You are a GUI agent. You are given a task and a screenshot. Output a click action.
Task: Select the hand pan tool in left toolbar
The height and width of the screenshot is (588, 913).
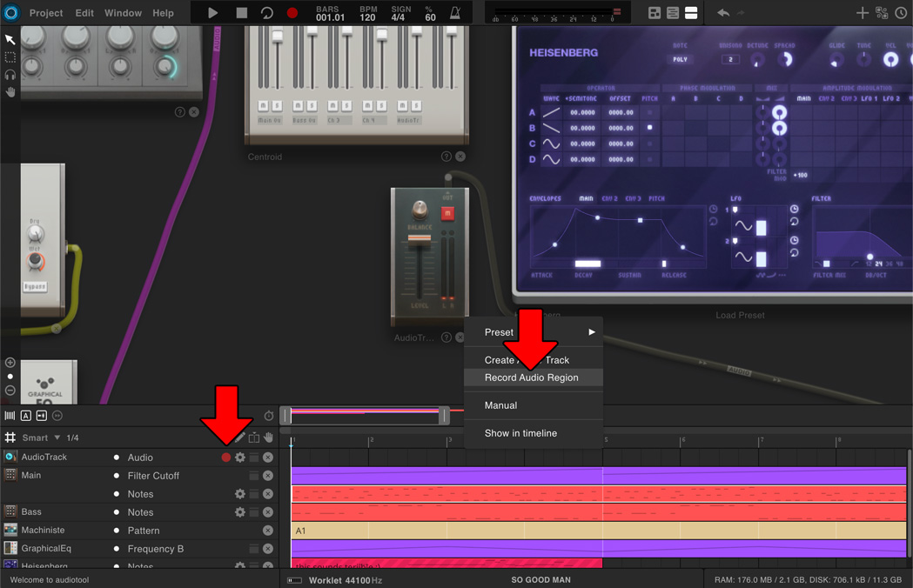click(x=10, y=92)
